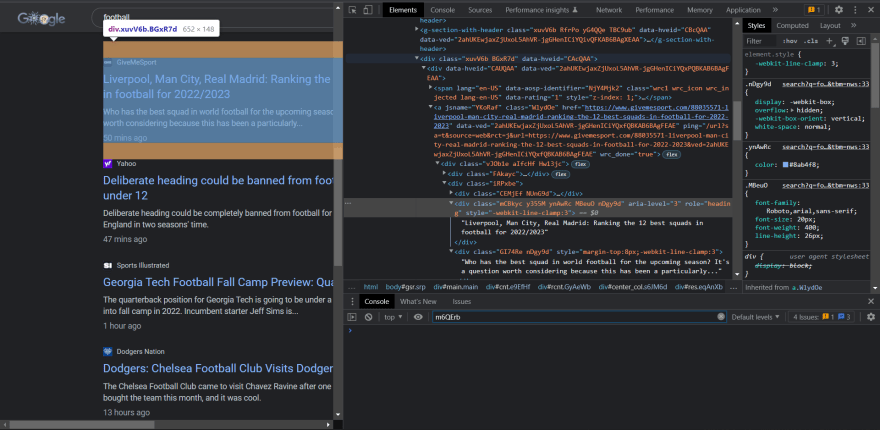Click the givemesport.com href link in DOM

click(580, 116)
